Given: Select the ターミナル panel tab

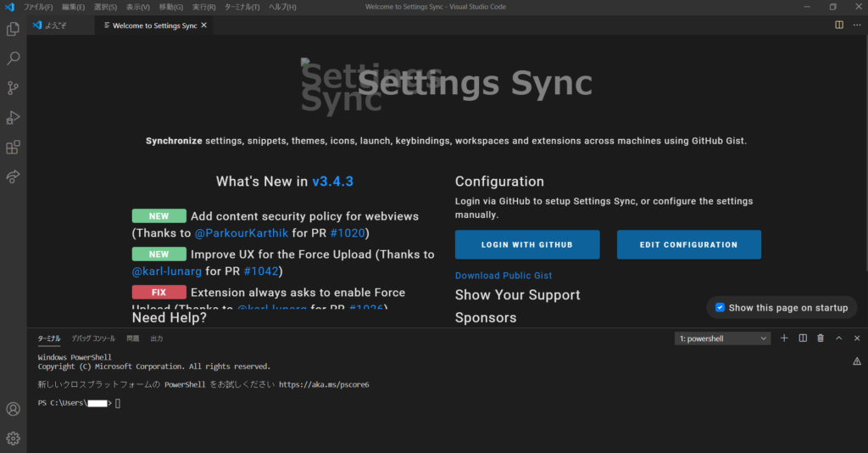Looking at the screenshot, I should (x=49, y=338).
